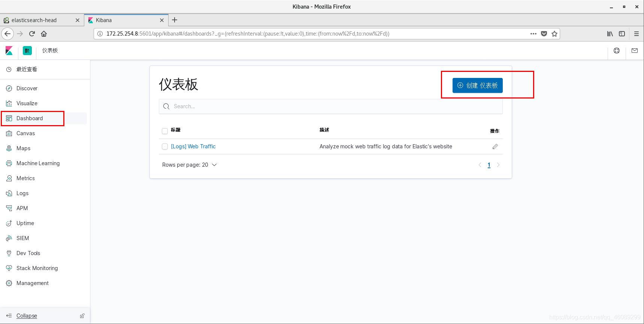Click the Pocket save icon in the address bar
Viewport: 644px width, 324px height.
tap(544, 34)
